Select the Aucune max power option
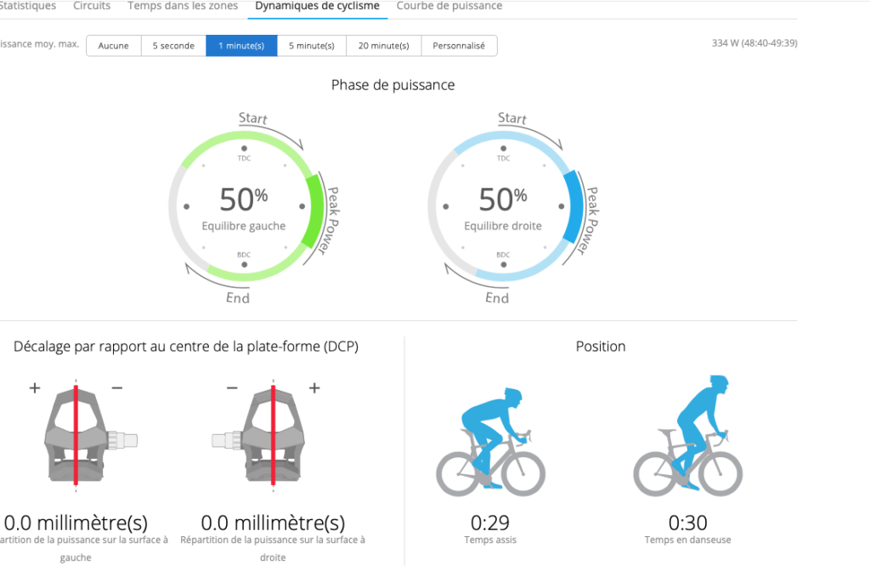Screen dimensions: 870x588 pyautogui.click(x=114, y=46)
